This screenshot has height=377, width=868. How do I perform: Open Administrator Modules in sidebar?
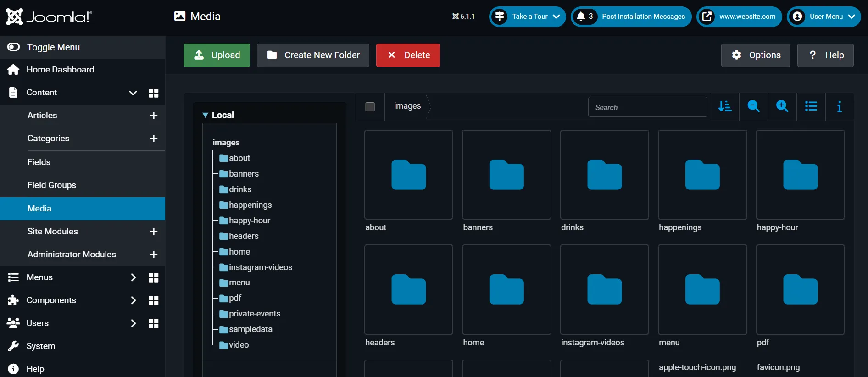[x=72, y=255]
